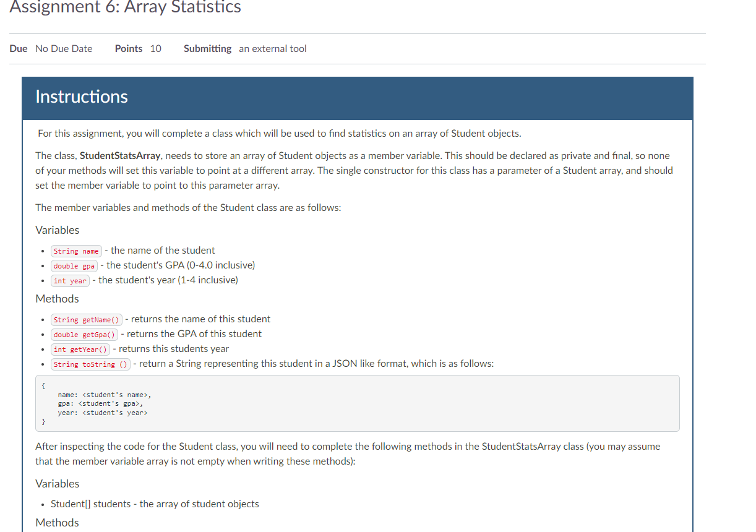The width and height of the screenshot is (756, 532).
Task: Click the 'Student[] students' bullet item
Action: click(155, 504)
